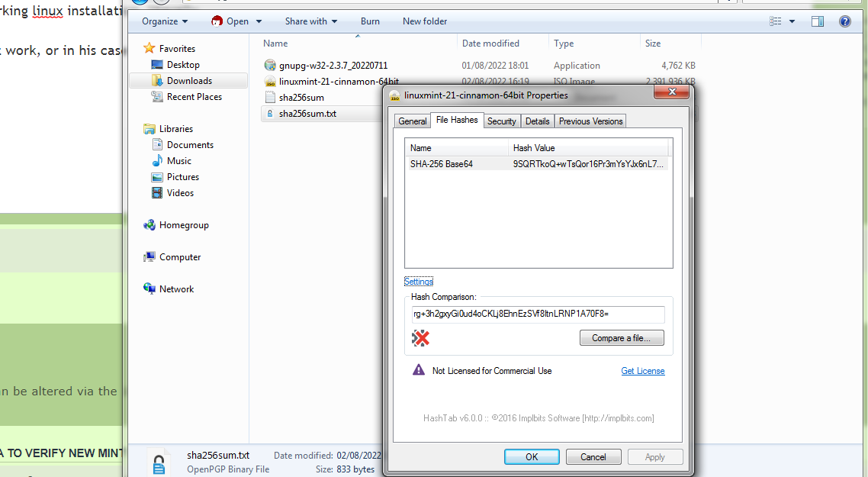Expand the view options dropdown arrow
The width and height of the screenshot is (868, 477).
792,21
